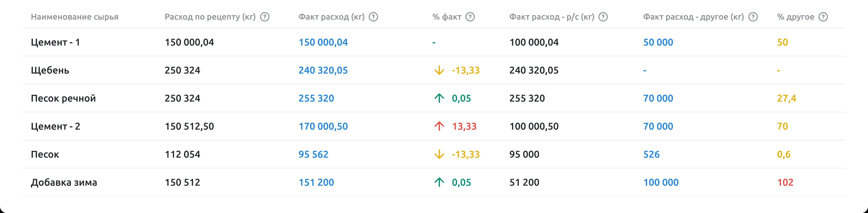Click the question mark icon beside '% другое'

[824, 16]
